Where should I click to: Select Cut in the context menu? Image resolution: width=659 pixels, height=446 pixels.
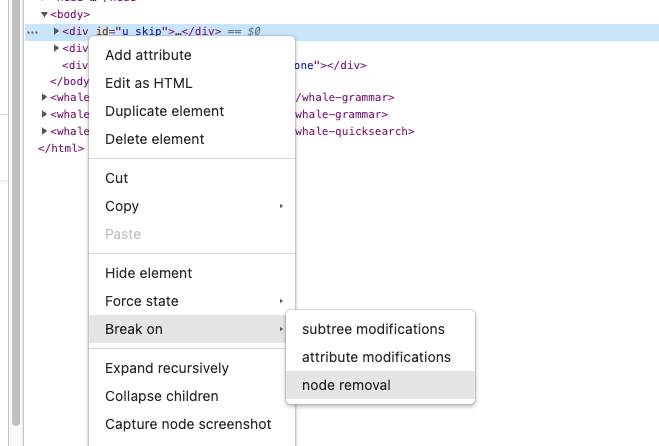(x=117, y=178)
